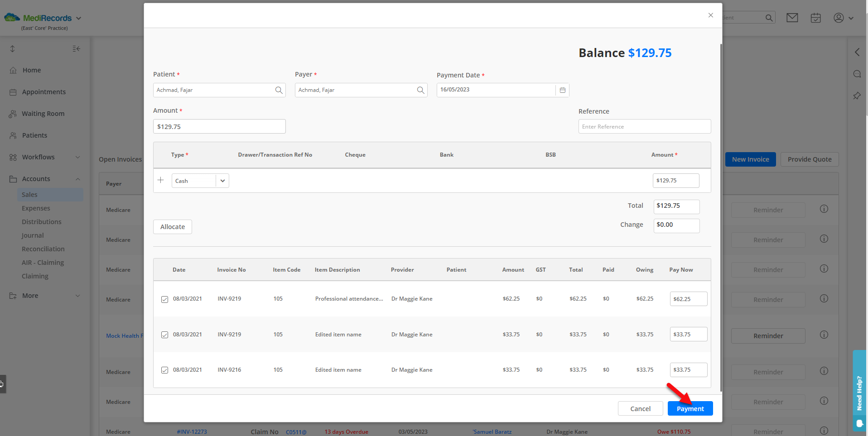Image resolution: width=868 pixels, height=436 pixels.
Task: Open the mail envelope icon in header
Action: (792, 18)
